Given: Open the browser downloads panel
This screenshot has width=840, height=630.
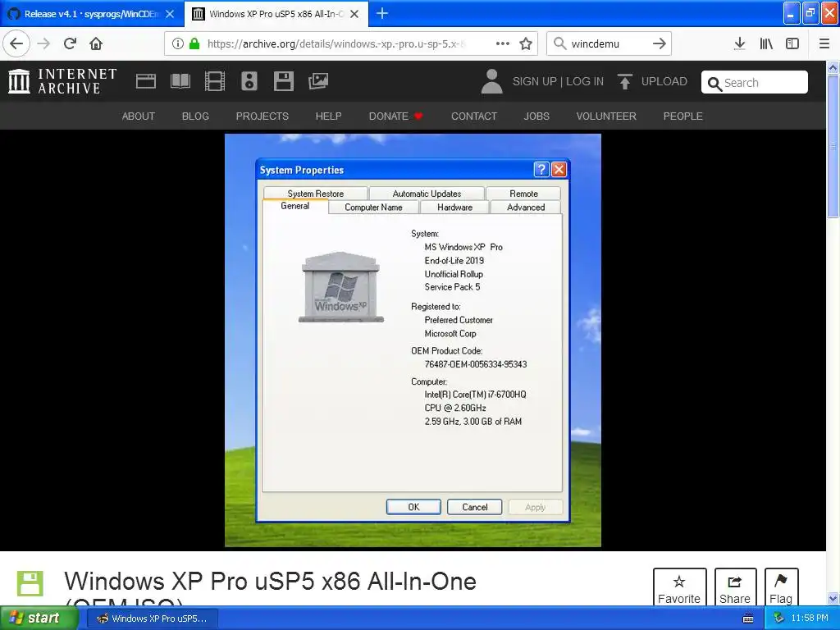Looking at the screenshot, I should 739,43.
